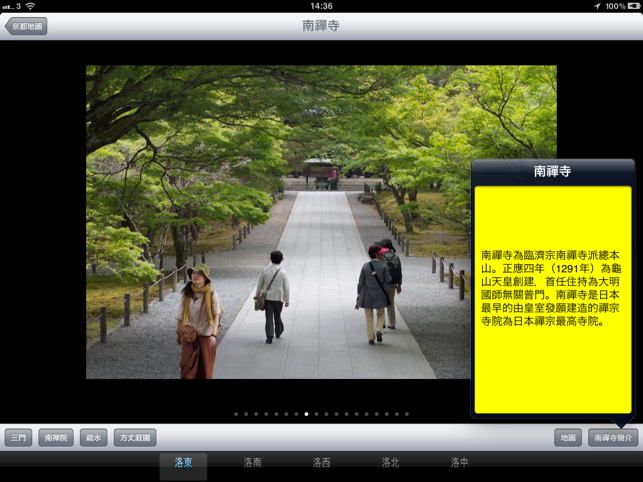Tap the yellow introduction text box
The height and width of the screenshot is (482, 643).
(553, 300)
